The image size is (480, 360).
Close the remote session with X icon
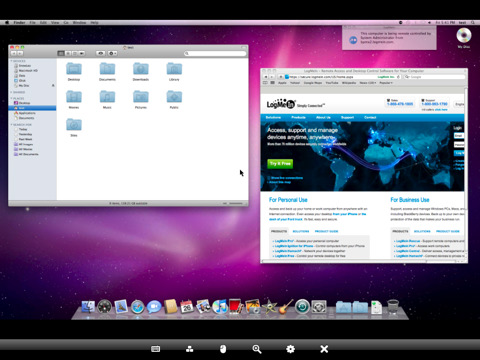(x=324, y=349)
